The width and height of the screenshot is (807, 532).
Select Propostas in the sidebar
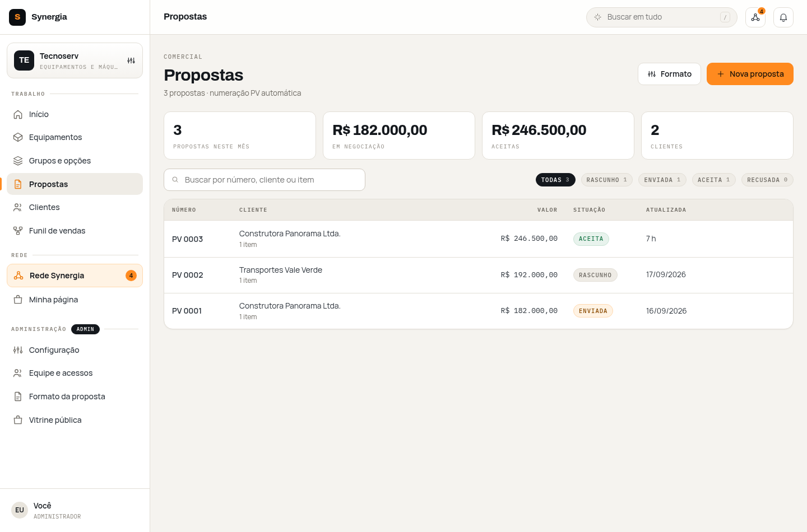click(x=75, y=184)
